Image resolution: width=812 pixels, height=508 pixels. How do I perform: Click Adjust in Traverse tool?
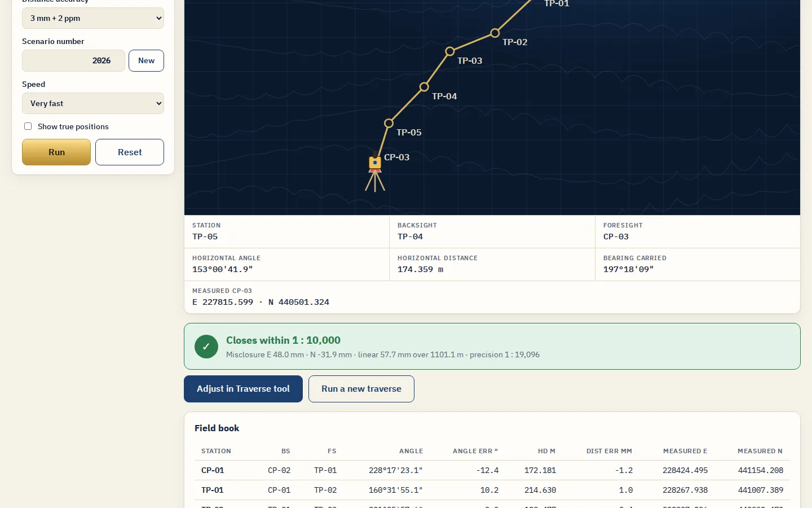click(x=243, y=389)
